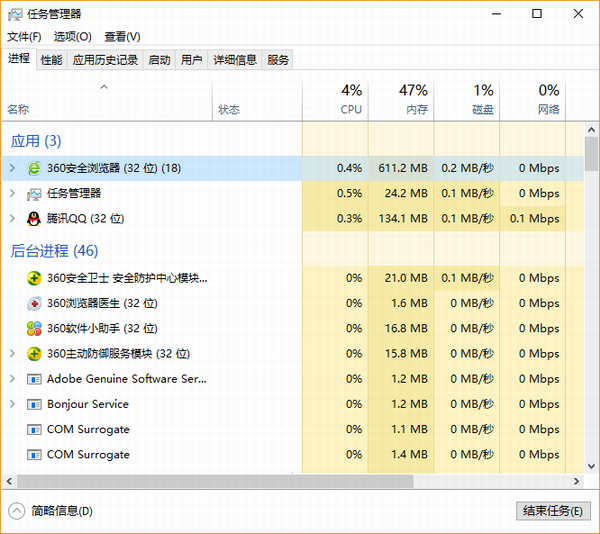Click the 简略信息 collapse arrow icon
This screenshot has width=600, height=534.
point(16,511)
